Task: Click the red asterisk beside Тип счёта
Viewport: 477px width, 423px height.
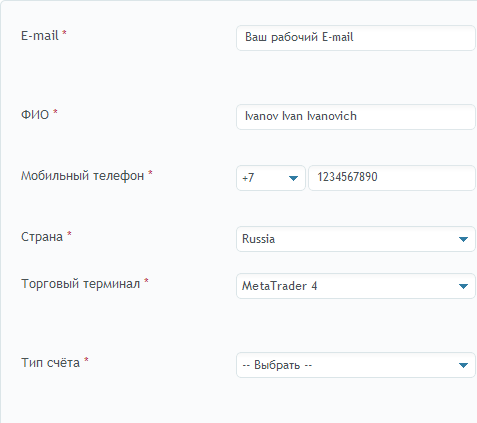Action: (86, 360)
